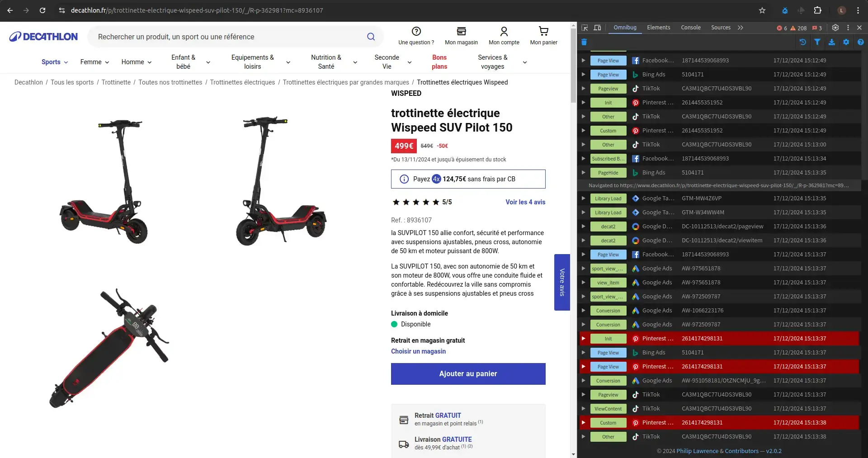Toggle the device toolbar emulation icon
868x458 pixels.
[597, 28]
